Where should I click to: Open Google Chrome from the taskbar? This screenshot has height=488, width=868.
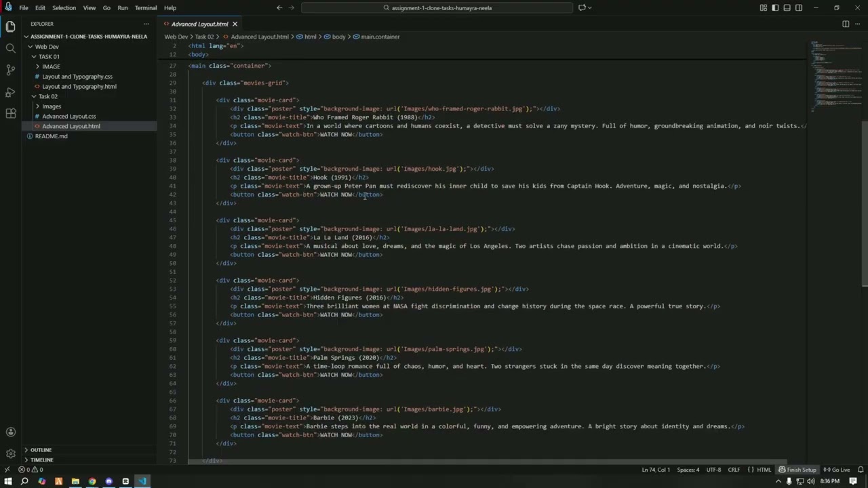click(92, 481)
